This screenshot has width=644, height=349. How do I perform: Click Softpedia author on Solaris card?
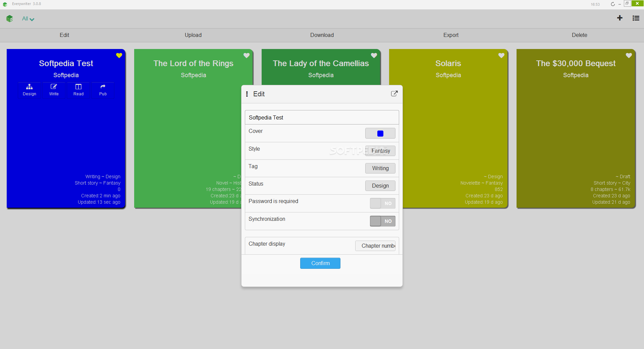pos(448,75)
